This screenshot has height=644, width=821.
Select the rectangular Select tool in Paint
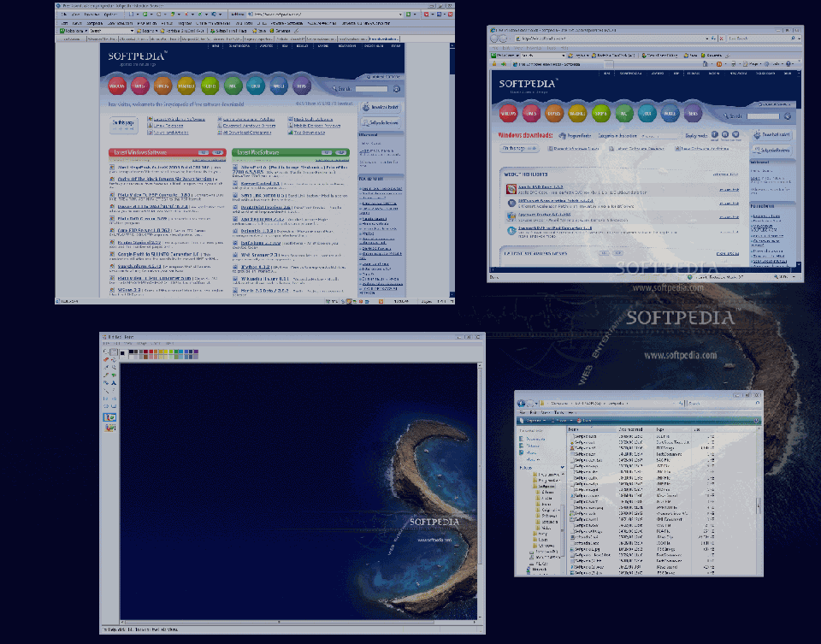(114, 352)
